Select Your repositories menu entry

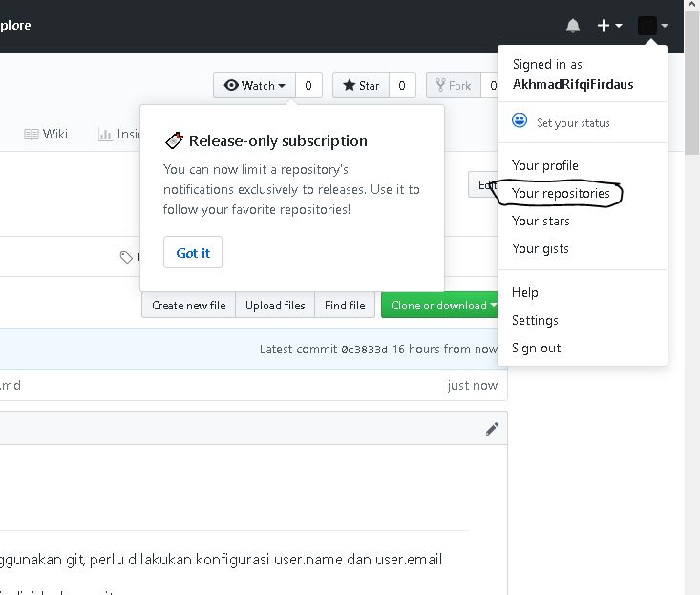(x=561, y=193)
